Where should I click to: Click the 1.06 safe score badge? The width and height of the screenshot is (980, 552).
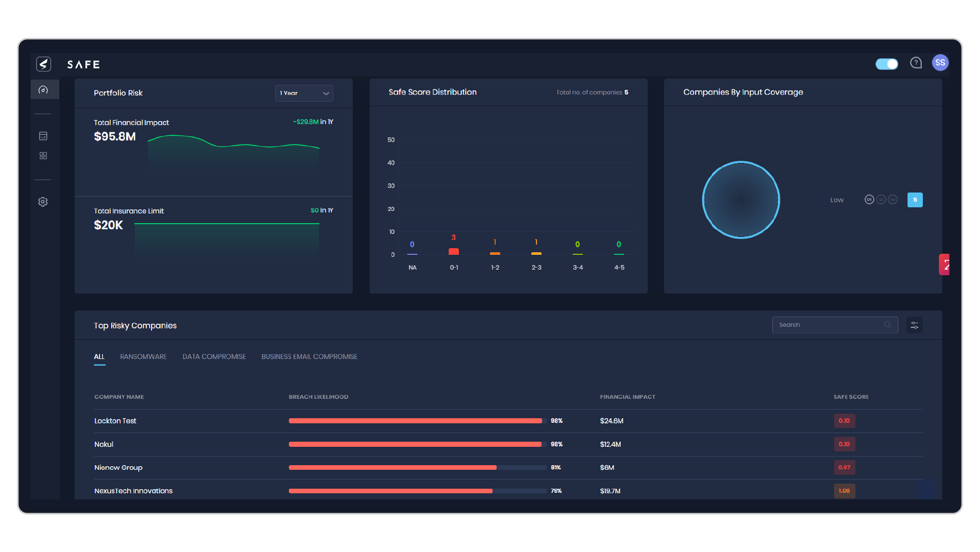coord(844,491)
